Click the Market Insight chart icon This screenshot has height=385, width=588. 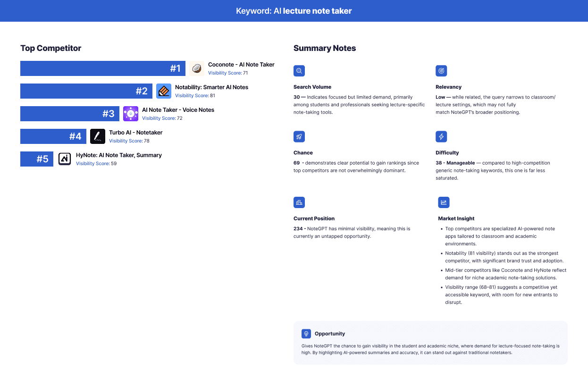tap(444, 202)
